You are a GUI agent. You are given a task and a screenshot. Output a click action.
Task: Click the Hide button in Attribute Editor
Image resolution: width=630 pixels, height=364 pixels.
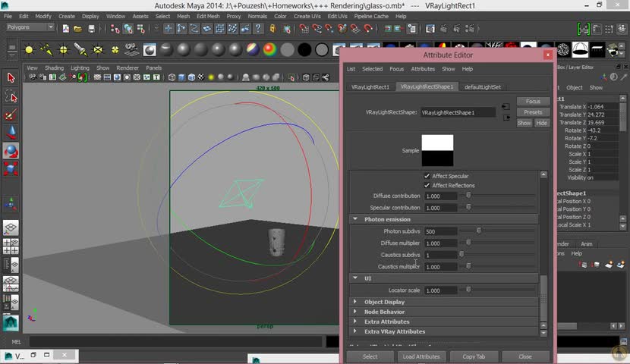541,123
